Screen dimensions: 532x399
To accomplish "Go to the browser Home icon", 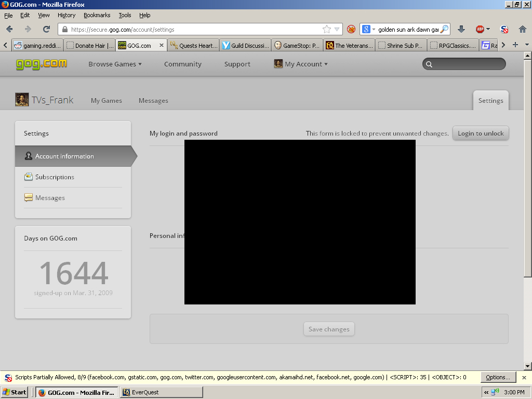I will [x=523, y=29].
